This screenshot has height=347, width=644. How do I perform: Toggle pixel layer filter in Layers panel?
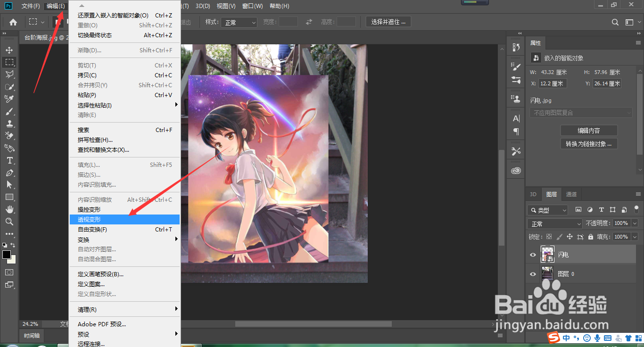tap(578, 210)
